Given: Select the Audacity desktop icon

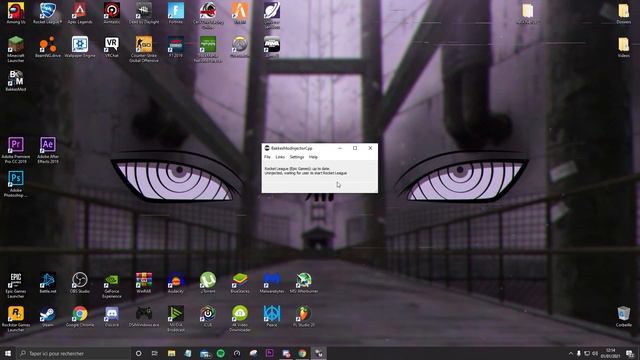Looking at the screenshot, I should pyautogui.click(x=176, y=283).
